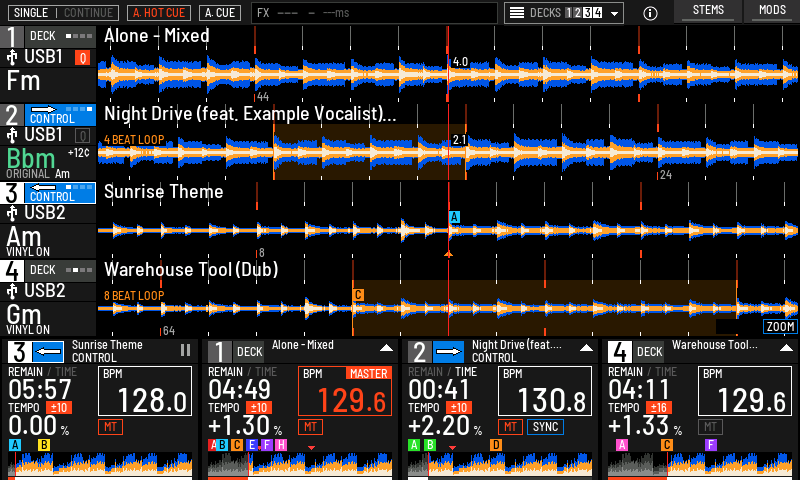Trigger pink hot cue A in Warehouse Tool panel
The width and height of the screenshot is (800, 480).
click(x=622, y=445)
